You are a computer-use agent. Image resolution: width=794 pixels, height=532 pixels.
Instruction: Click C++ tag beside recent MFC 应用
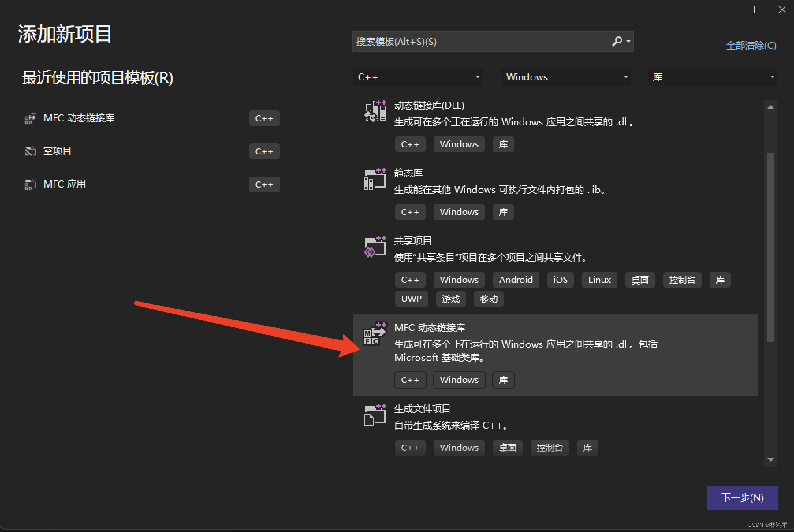tap(264, 184)
